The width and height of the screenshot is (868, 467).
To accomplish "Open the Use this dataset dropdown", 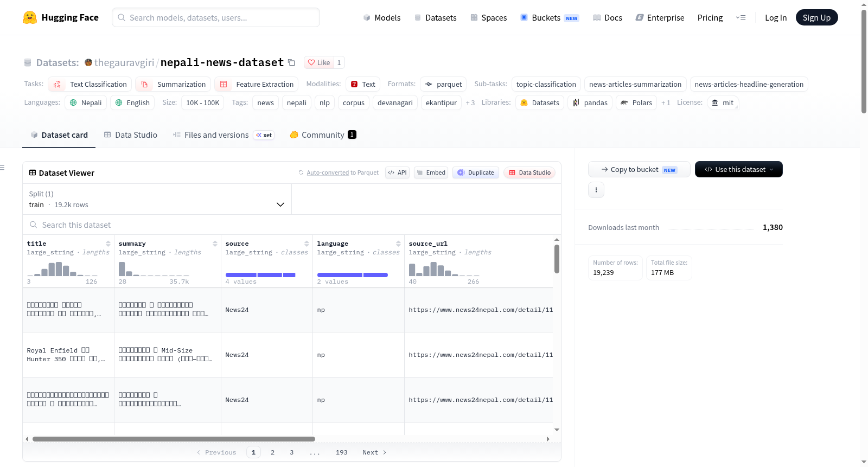I will 739,169.
